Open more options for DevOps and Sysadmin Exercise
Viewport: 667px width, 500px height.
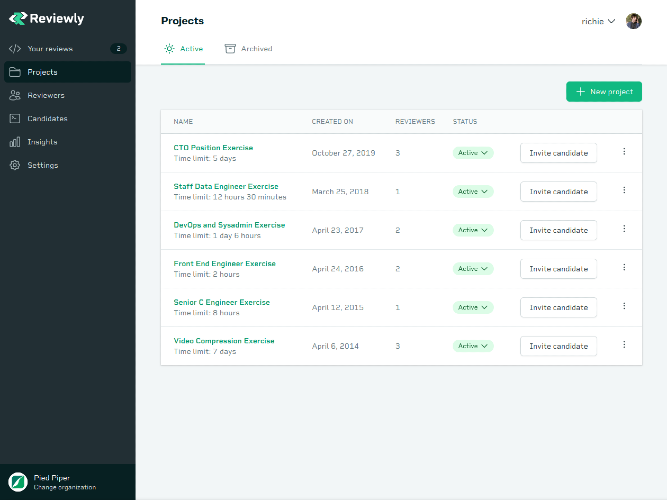click(624, 229)
